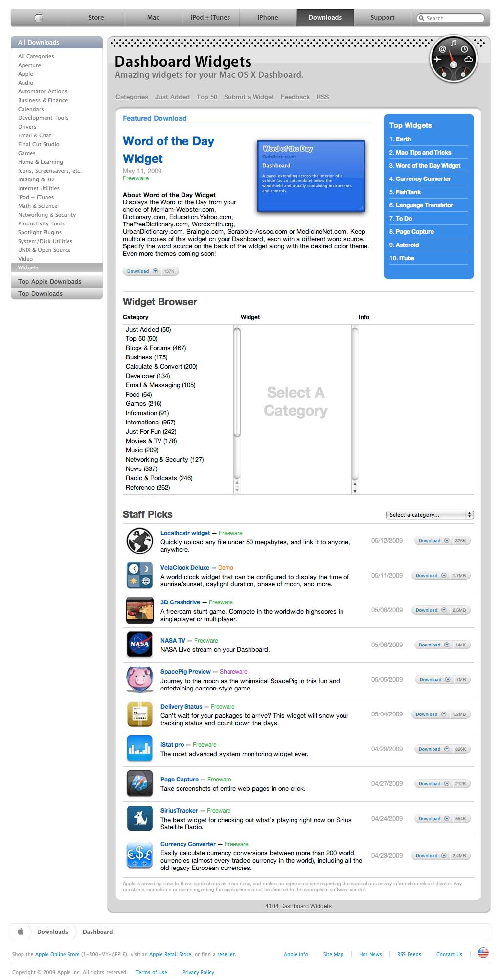Click the Apple logo in the navigation bar
Viewport: 501px width, 980px height.
pos(39,18)
